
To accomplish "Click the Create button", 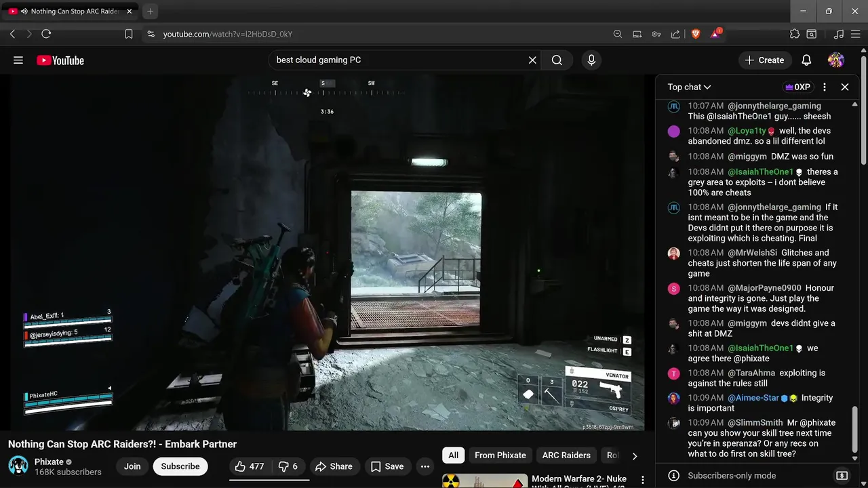I will click(x=764, y=60).
